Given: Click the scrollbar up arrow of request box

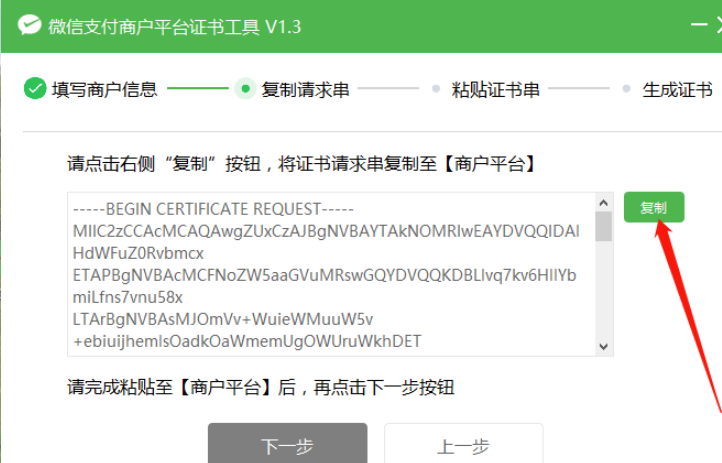Looking at the screenshot, I should 604,203.
